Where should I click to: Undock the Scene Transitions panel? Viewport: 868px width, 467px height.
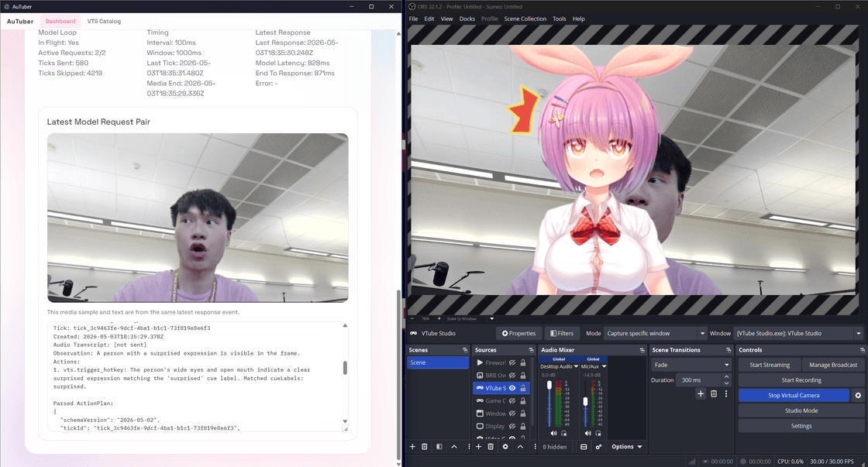click(x=728, y=350)
